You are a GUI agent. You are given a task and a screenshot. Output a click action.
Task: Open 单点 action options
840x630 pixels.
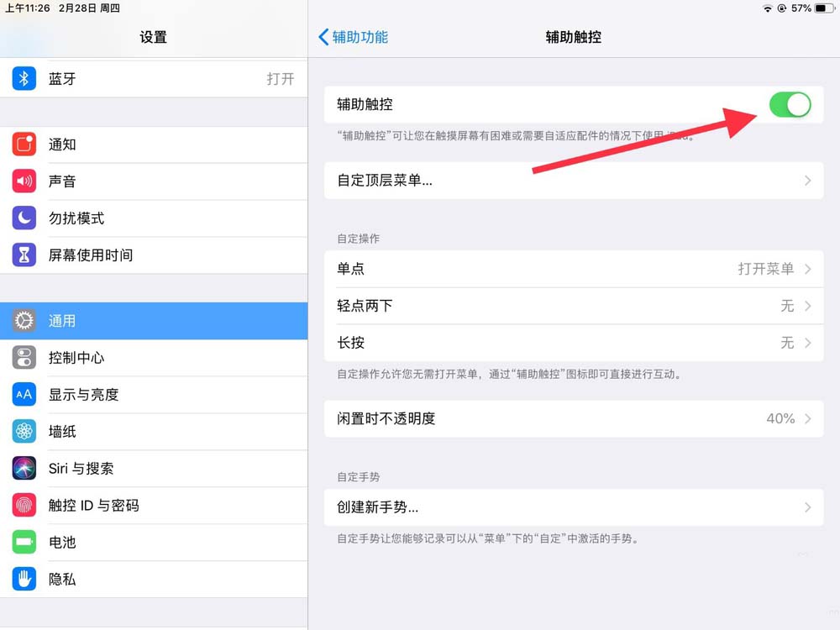click(x=573, y=269)
